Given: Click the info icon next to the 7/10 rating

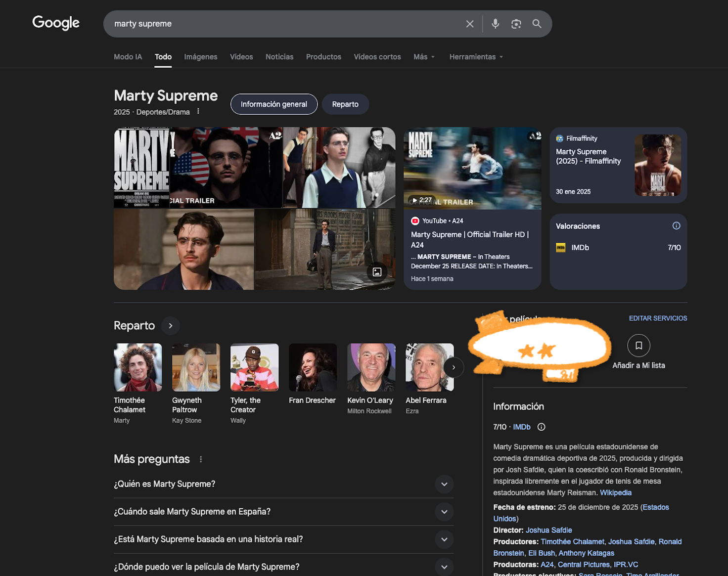Looking at the screenshot, I should click(x=541, y=427).
